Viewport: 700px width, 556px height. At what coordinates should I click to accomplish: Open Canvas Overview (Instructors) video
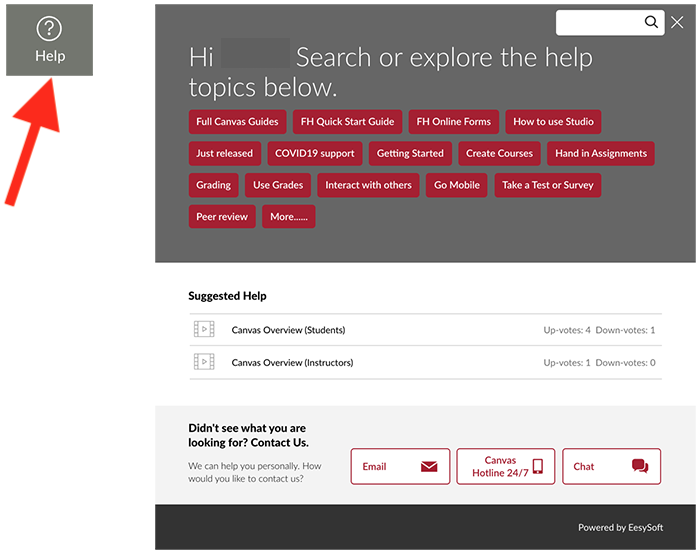[425, 362]
